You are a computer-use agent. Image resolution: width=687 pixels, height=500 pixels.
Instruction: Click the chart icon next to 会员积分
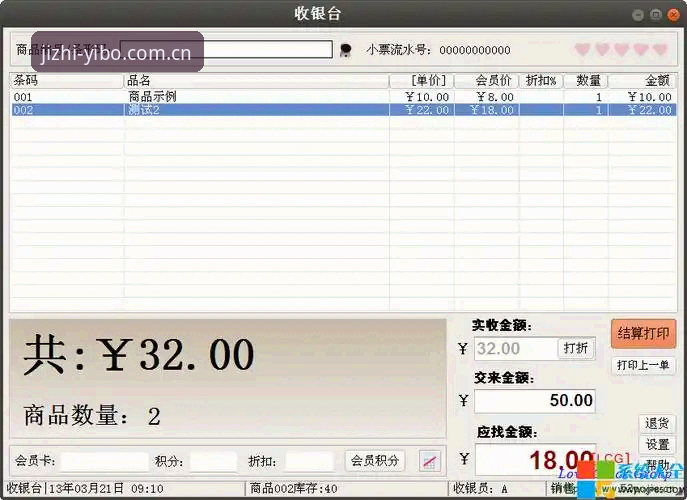point(429,461)
